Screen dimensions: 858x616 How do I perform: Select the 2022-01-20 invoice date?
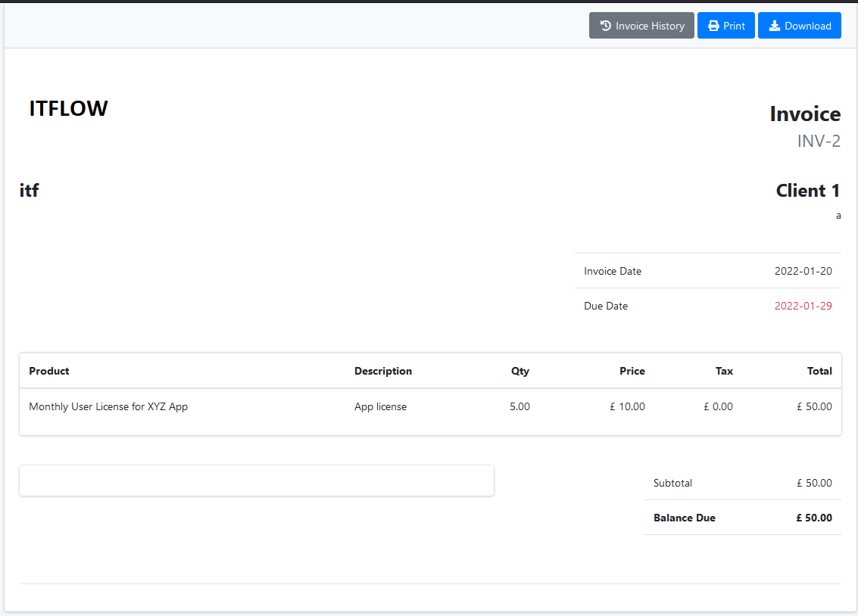803,271
